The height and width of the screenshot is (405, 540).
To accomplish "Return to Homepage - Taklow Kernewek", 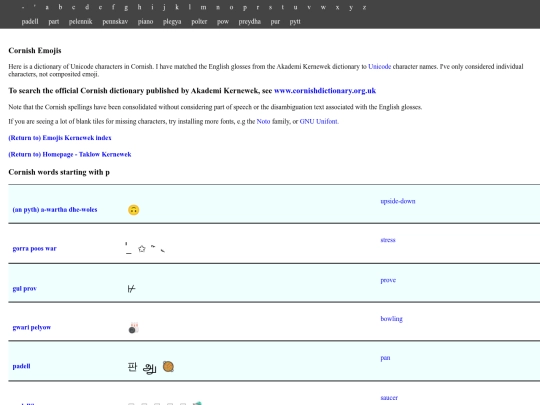I will click(70, 154).
